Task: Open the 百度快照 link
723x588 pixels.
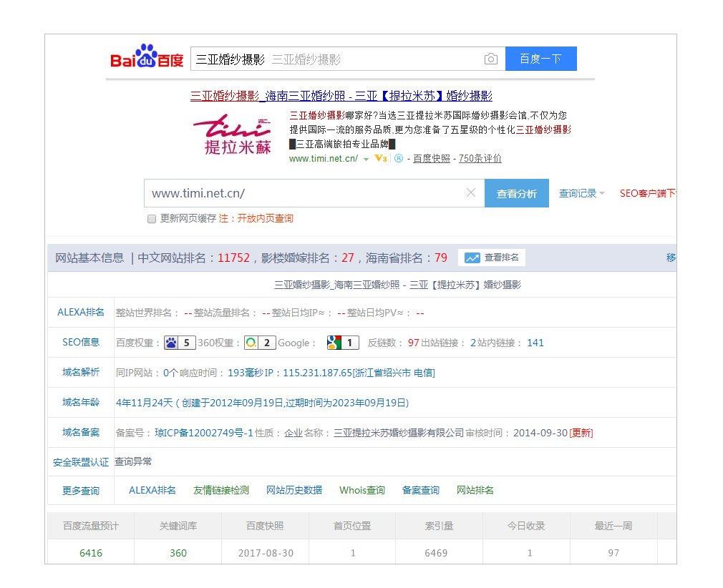Action: pos(432,159)
